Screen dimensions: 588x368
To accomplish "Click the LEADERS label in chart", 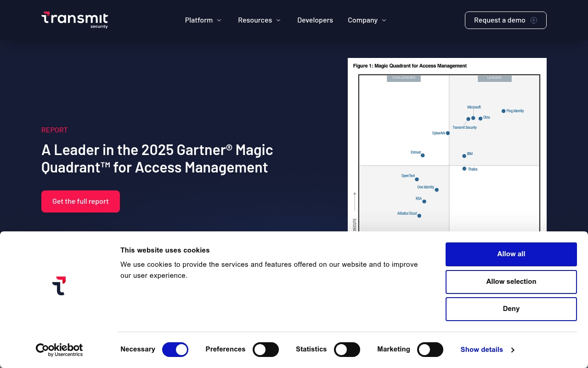I will click(x=494, y=78).
